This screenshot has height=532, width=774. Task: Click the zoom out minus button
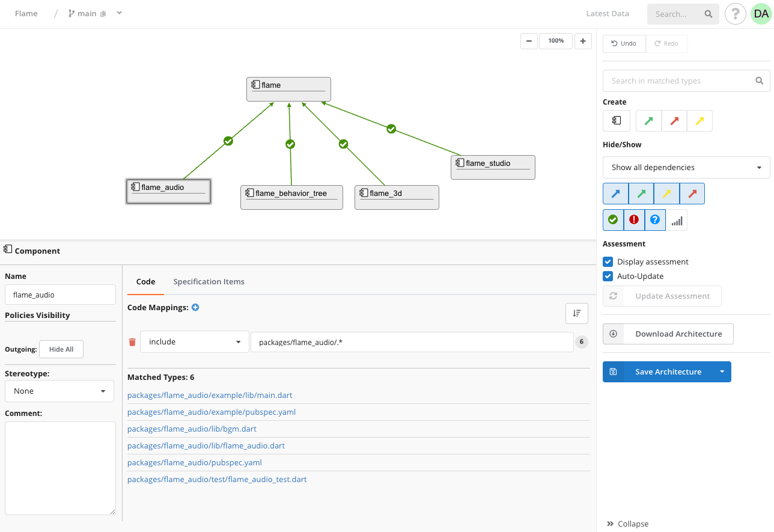529,41
